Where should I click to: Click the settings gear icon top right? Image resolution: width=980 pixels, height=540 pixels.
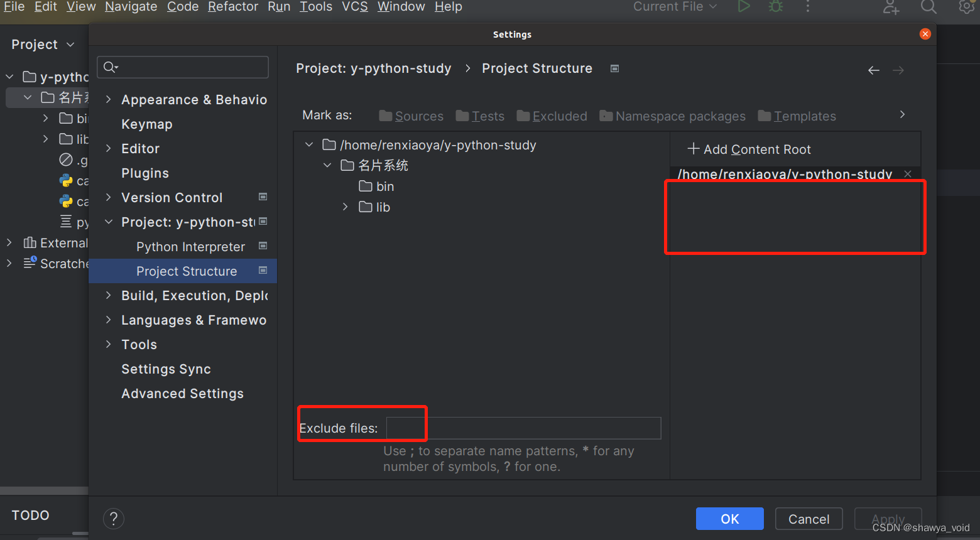click(x=966, y=7)
